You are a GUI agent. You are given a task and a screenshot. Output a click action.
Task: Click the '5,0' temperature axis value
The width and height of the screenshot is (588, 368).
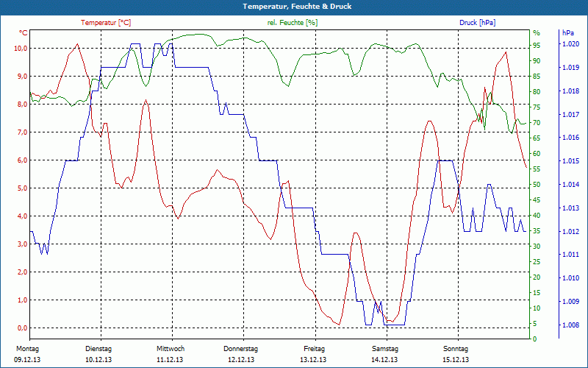click(22, 188)
